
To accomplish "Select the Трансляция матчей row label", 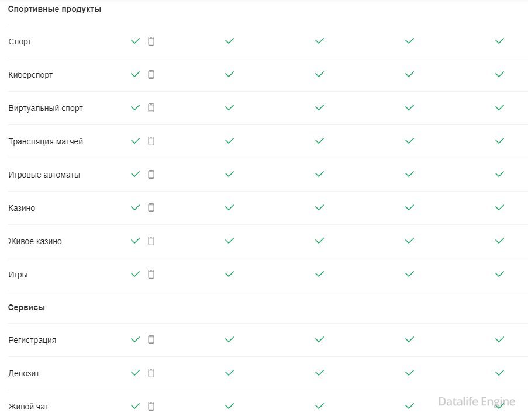I will pyautogui.click(x=46, y=142).
